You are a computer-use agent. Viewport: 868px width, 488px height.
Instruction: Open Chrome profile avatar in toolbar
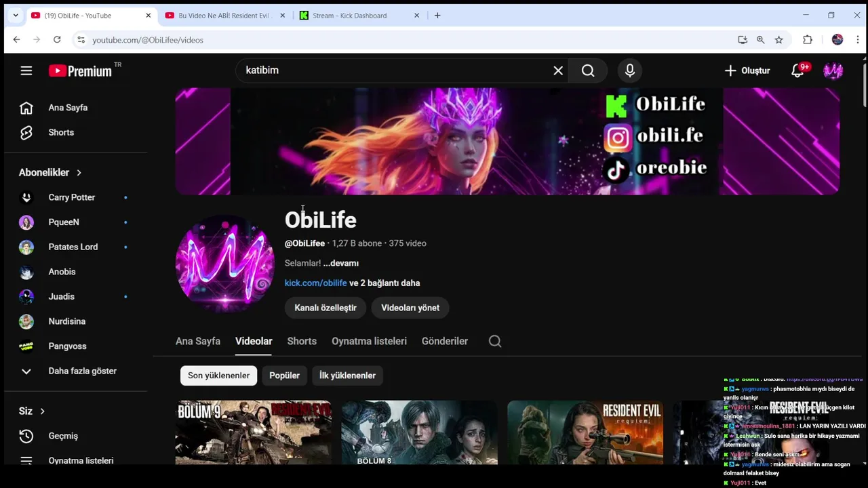click(837, 40)
